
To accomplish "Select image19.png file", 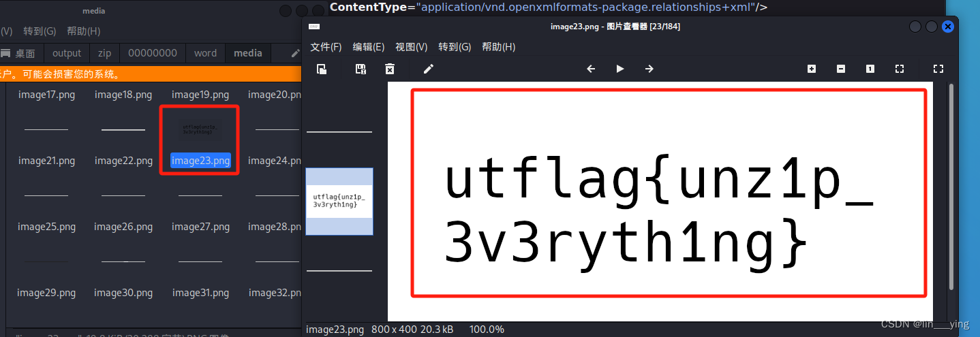I will click(x=200, y=95).
